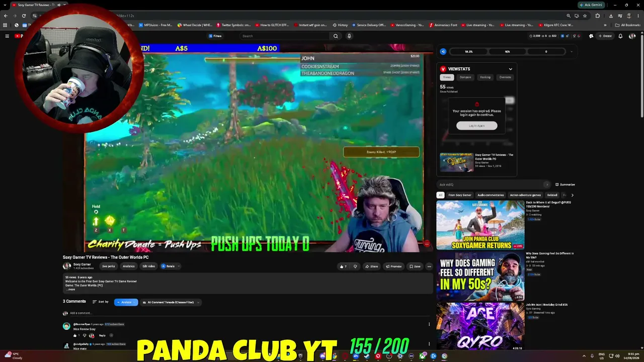This screenshot has height=362, width=644.
Task: Click the Summarize button
Action: click(x=565, y=185)
